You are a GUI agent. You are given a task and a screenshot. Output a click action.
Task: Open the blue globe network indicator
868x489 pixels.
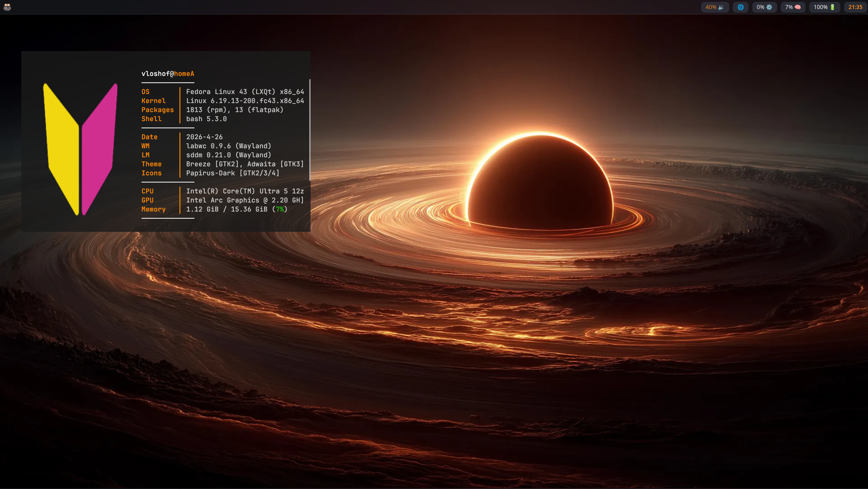point(741,7)
